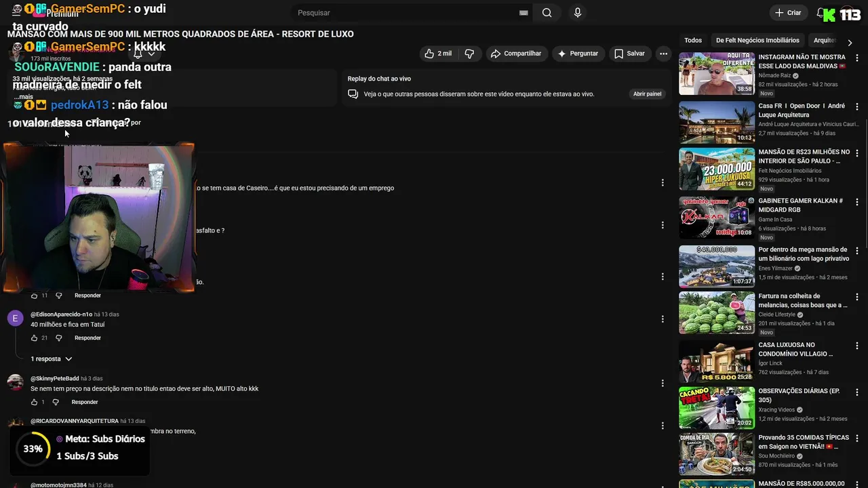Open GABINETE GAMER KALKAN video title

801,205
